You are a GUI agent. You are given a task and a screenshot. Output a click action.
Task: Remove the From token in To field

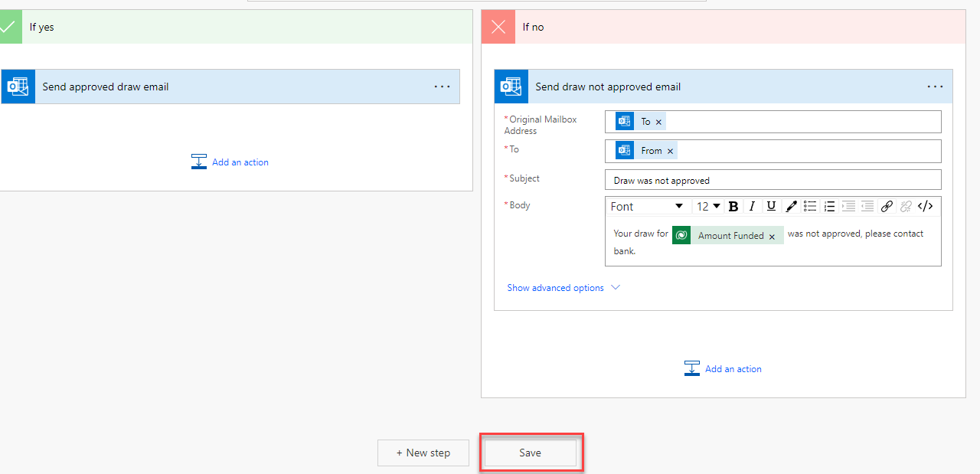pyautogui.click(x=670, y=152)
